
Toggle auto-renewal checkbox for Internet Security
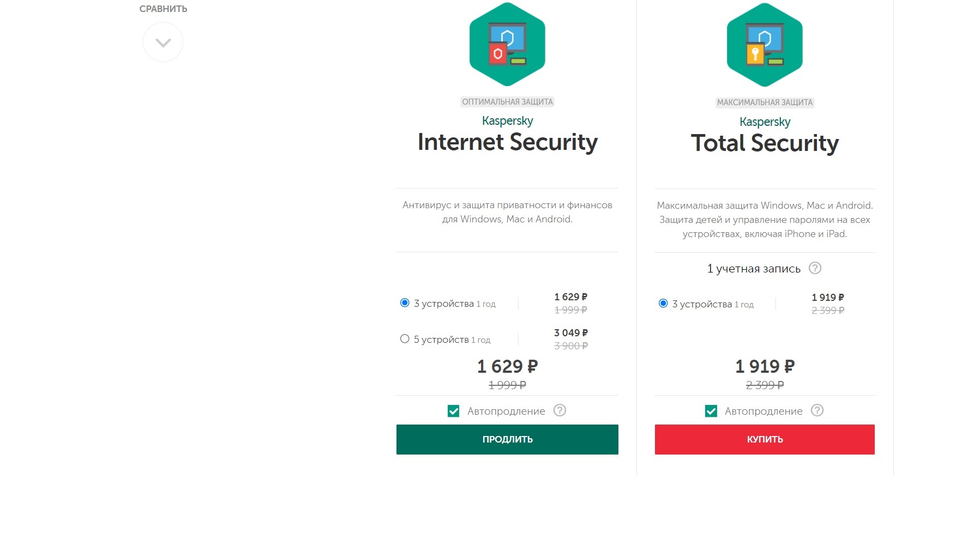pyautogui.click(x=454, y=411)
